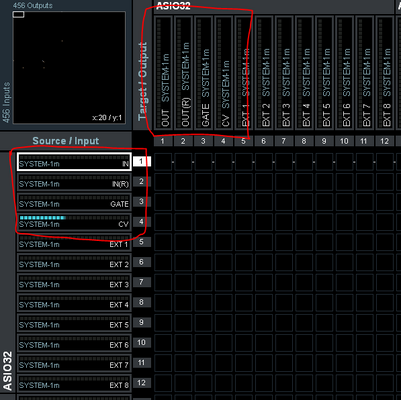401x400 pixels.
Task: Click the EXT 8 SYSTEM-1m output column
Action: tap(384, 72)
